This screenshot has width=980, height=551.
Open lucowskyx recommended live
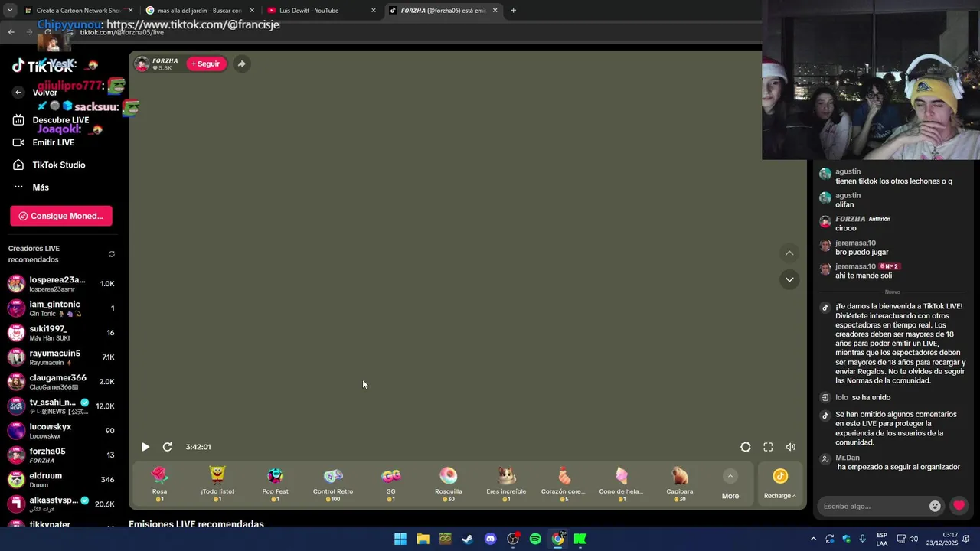coord(61,431)
